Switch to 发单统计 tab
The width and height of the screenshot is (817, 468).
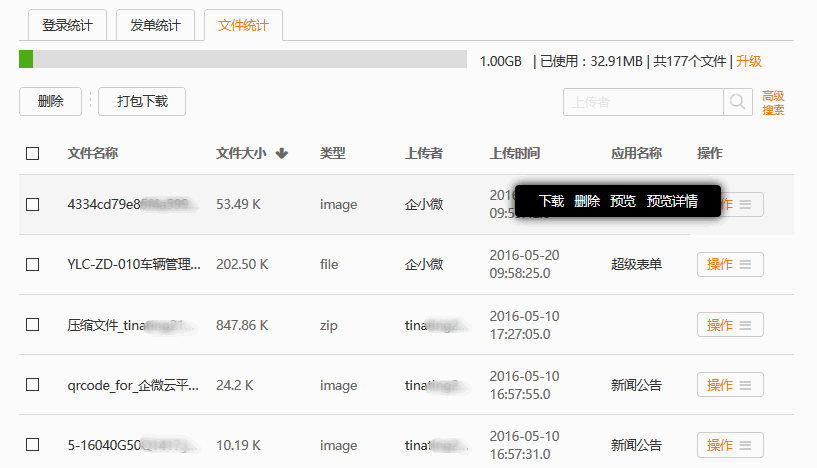click(x=155, y=25)
